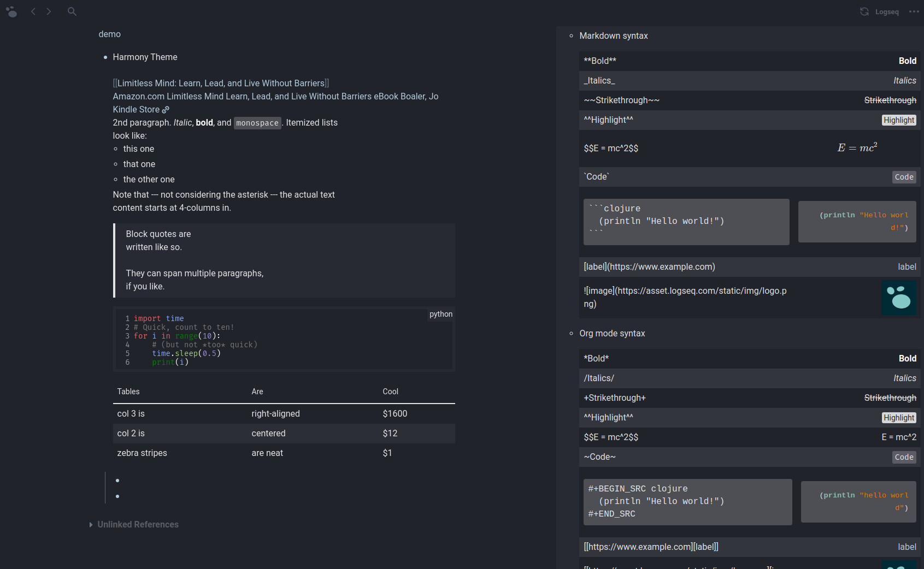Click the Logseq logo image thumbnail
The height and width of the screenshot is (569, 924).
point(899,298)
